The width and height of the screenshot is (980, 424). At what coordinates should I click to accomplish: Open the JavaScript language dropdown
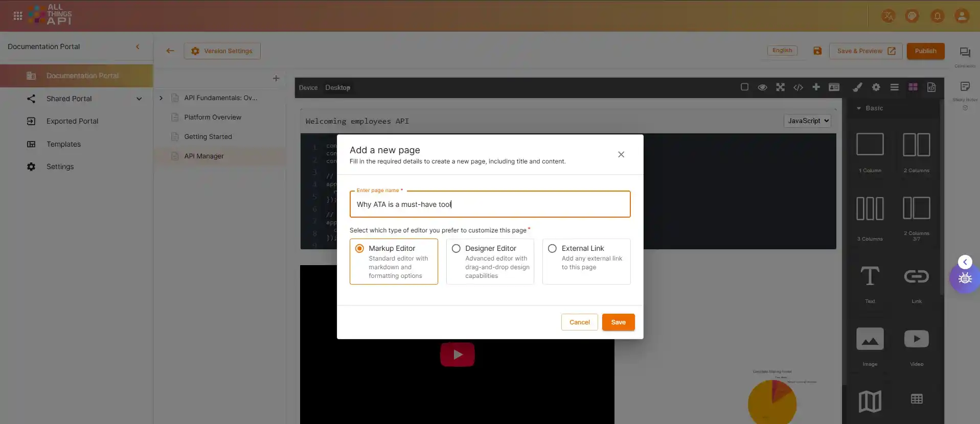pos(807,121)
